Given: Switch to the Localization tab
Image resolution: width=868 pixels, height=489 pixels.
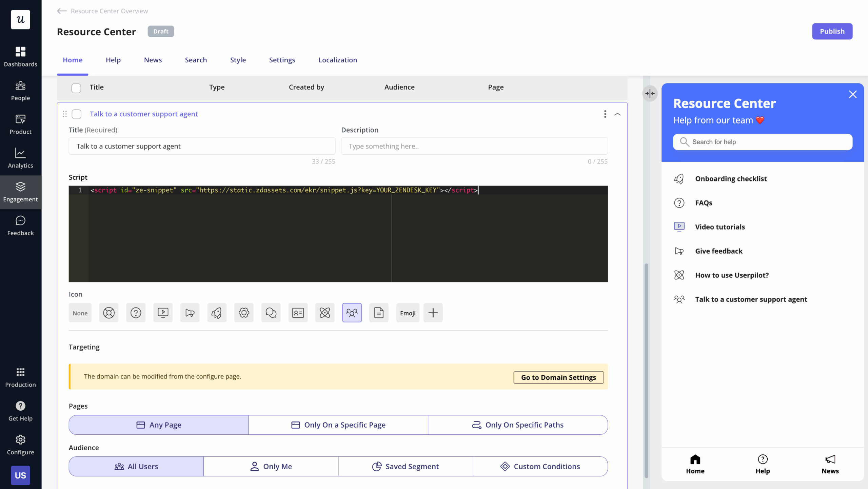Looking at the screenshot, I should point(337,60).
